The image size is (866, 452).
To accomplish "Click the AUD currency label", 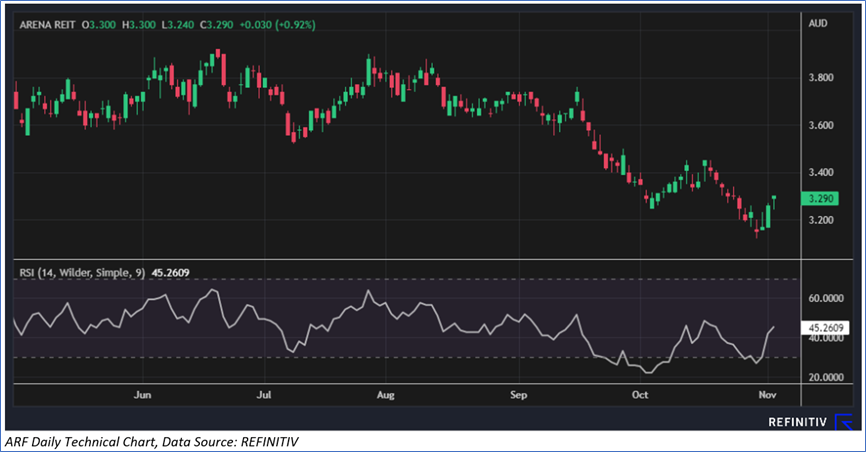I will (818, 23).
